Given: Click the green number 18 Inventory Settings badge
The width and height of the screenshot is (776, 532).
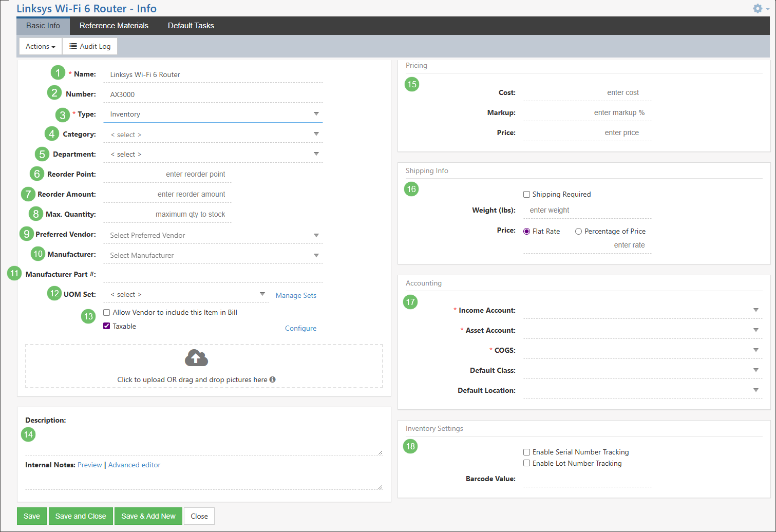Looking at the screenshot, I should pos(410,446).
